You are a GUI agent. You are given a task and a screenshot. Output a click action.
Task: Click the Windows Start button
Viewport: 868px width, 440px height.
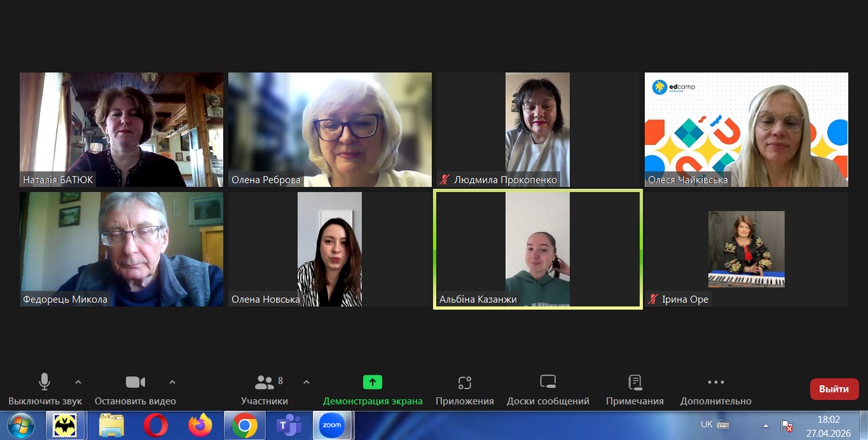click(x=22, y=426)
